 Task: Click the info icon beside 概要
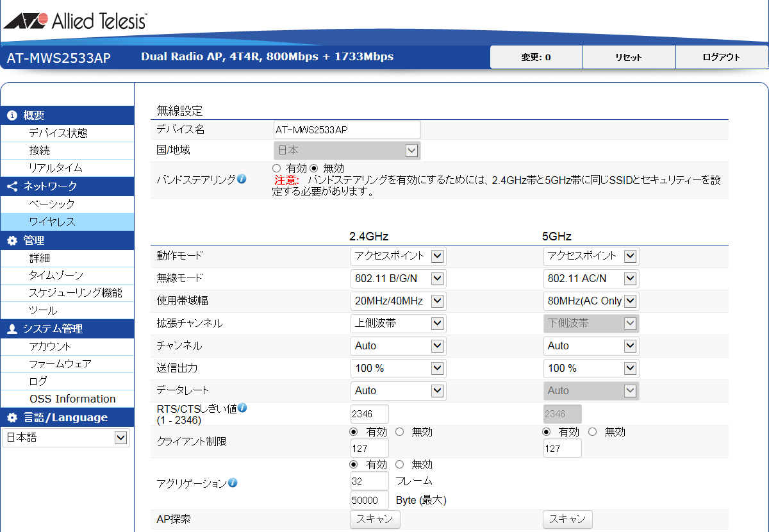tap(12, 115)
